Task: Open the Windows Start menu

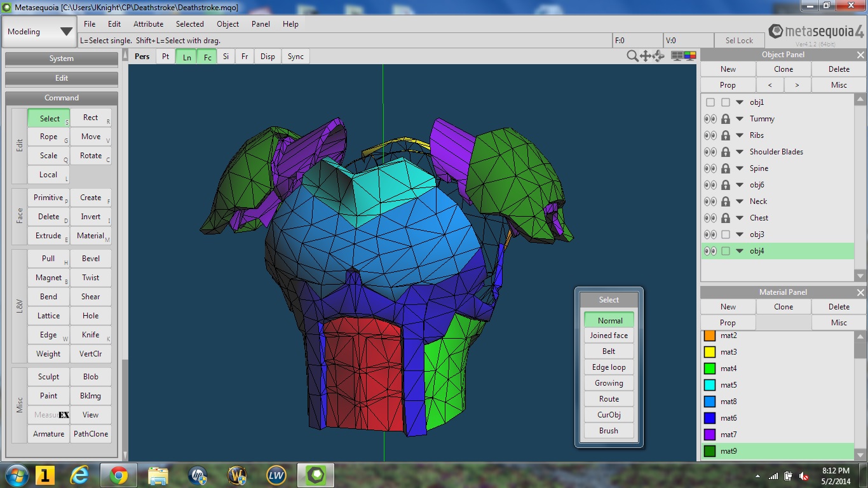Action: point(16,475)
